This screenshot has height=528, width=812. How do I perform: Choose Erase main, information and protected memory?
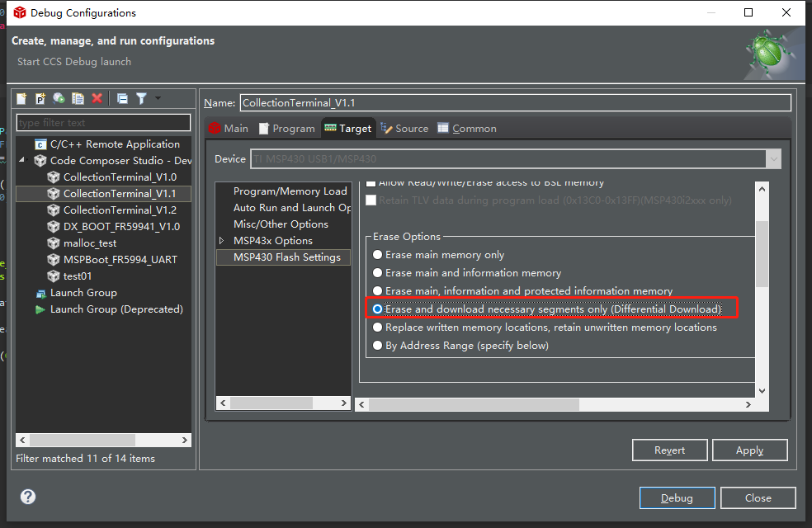click(x=377, y=291)
